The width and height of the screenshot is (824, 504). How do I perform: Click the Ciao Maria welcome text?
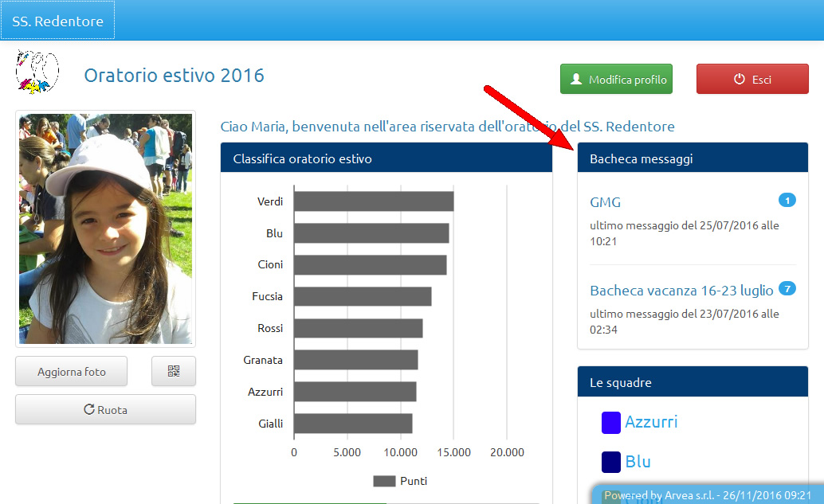coord(447,127)
